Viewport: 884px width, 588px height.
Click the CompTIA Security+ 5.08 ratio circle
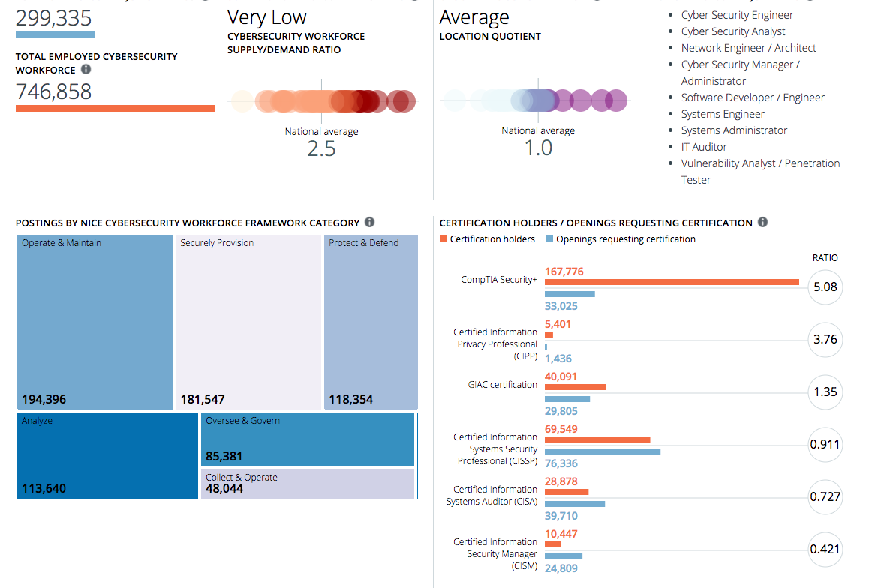[x=825, y=286]
